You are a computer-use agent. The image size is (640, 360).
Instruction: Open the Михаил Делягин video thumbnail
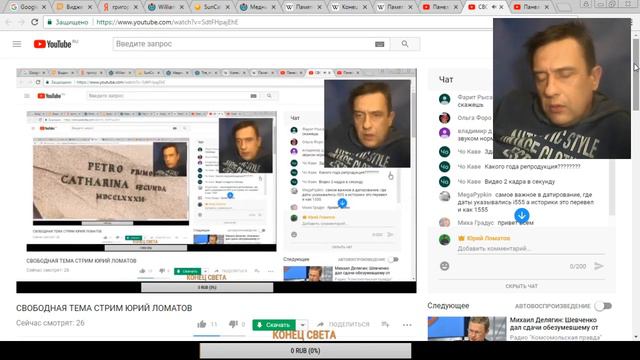[x=467, y=329]
